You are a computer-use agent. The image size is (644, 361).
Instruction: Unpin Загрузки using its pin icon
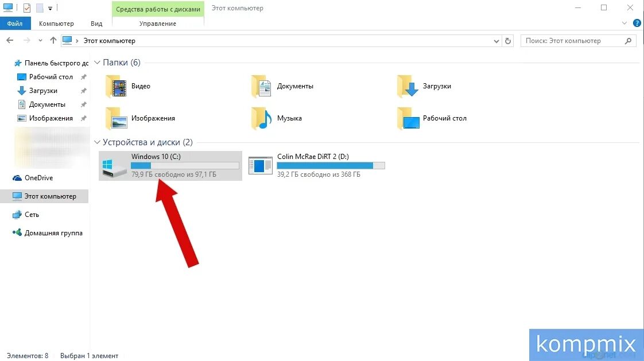pos(83,91)
